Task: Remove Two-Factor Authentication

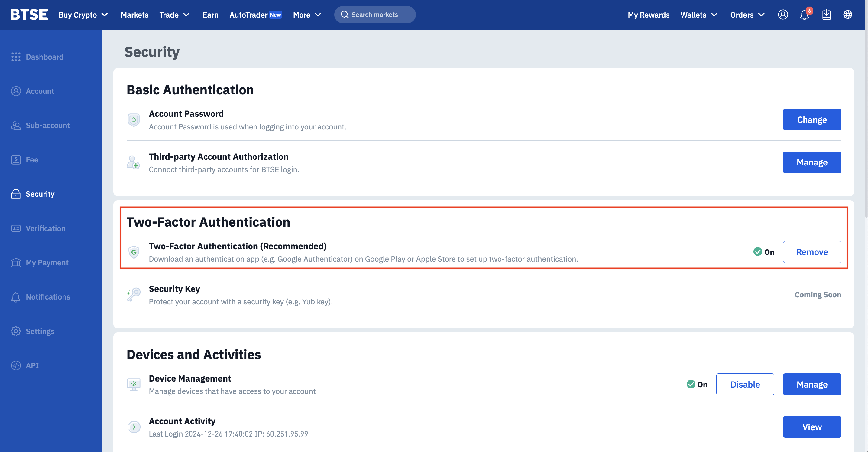Action: (812, 252)
